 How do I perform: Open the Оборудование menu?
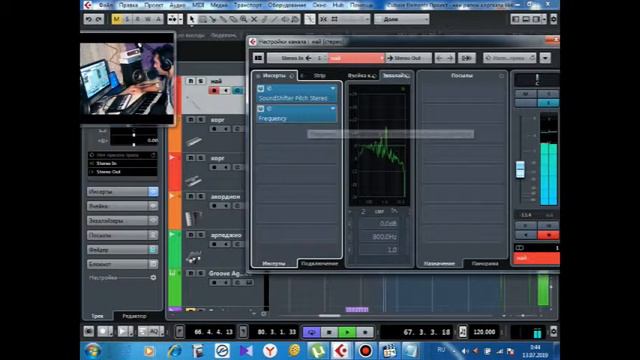pyautogui.click(x=287, y=5)
